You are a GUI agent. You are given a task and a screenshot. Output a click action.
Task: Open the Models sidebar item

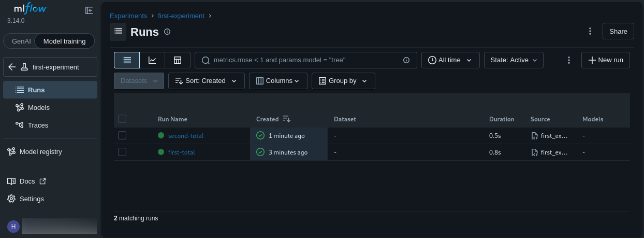click(x=50, y=107)
